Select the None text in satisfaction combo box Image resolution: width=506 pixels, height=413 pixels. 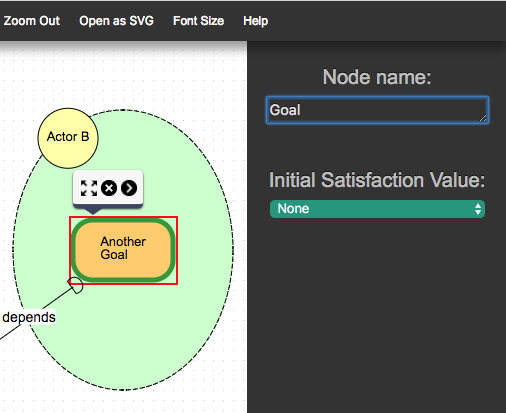293,209
